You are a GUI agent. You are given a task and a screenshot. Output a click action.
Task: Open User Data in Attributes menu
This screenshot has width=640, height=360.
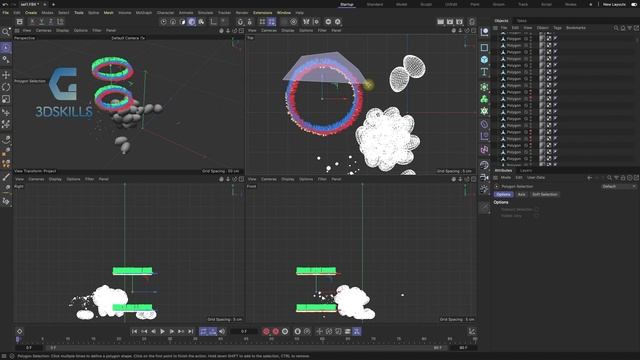[x=536, y=178]
